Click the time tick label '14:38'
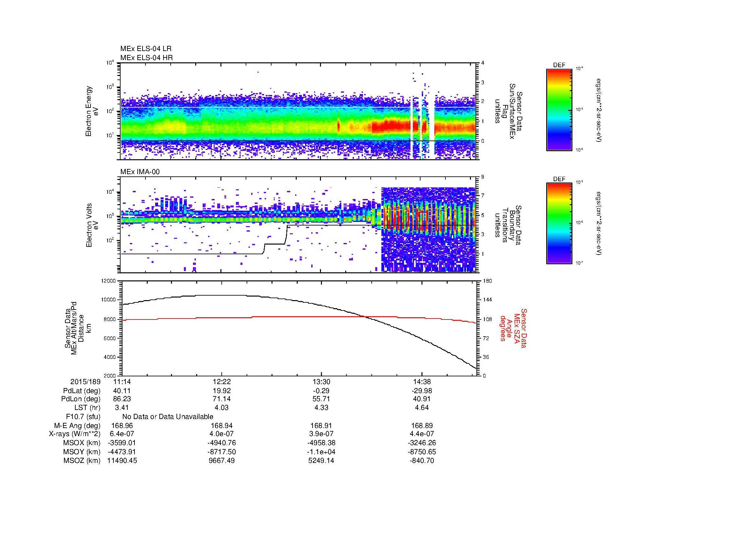 [x=422, y=382]
